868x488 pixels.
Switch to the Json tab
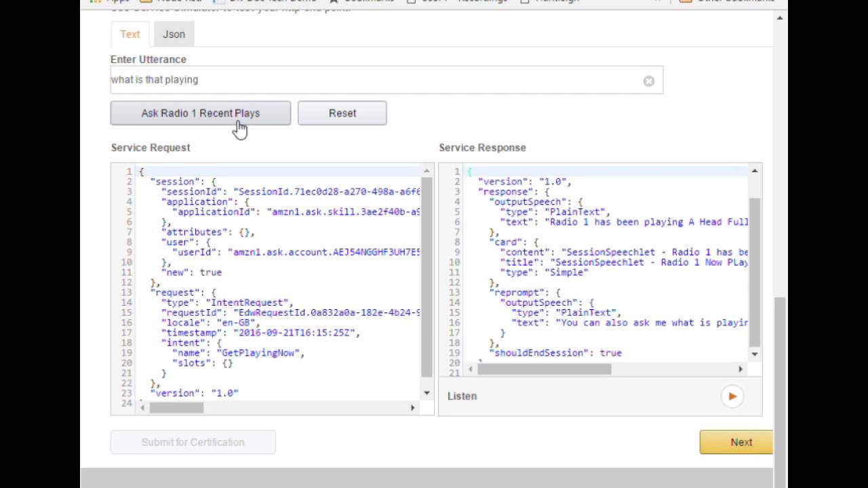click(174, 34)
